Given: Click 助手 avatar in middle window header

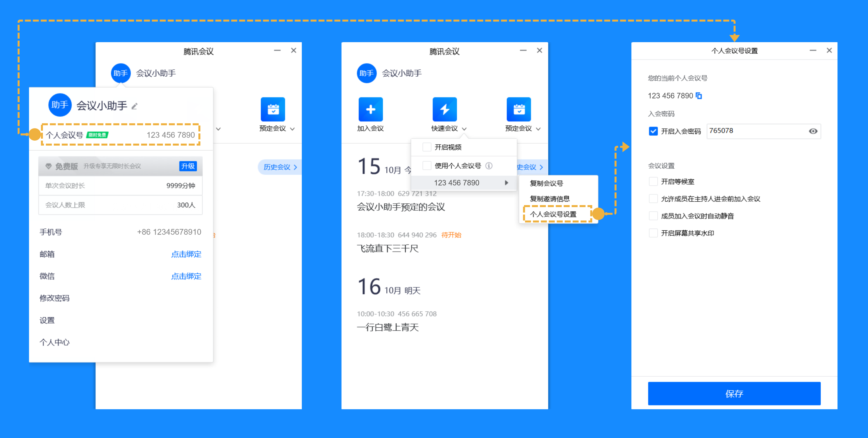Looking at the screenshot, I should click(366, 73).
